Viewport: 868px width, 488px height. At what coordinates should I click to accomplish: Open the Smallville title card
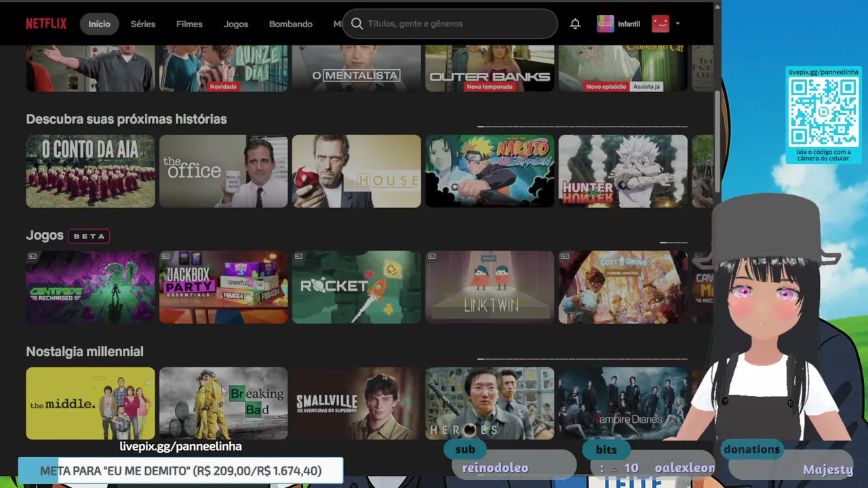point(357,403)
